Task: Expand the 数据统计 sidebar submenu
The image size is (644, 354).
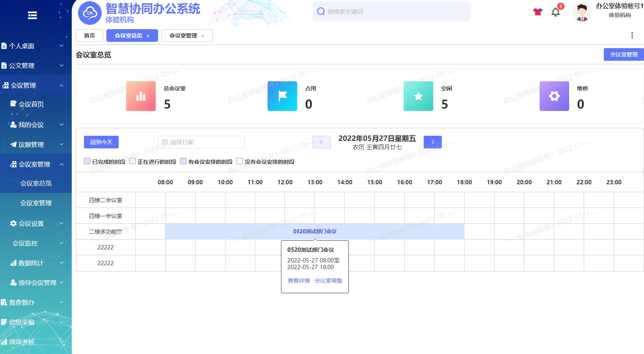Action: click(35, 263)
